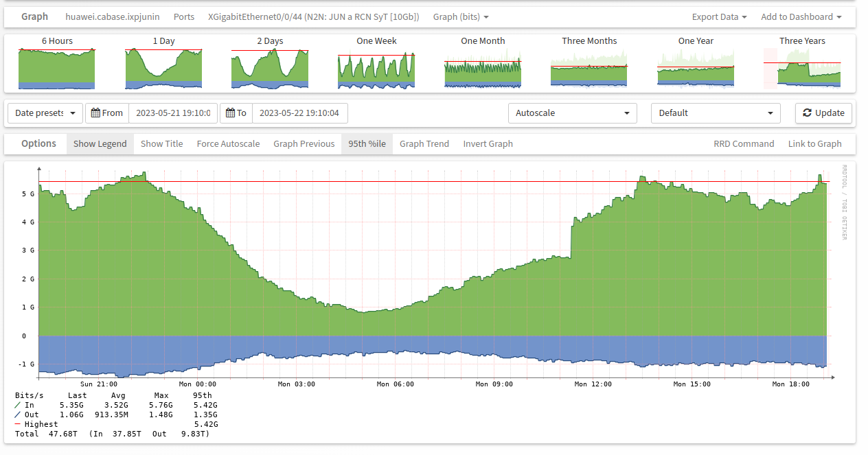
Task: Open the Link to Graph link
Action: click(814, 143)
